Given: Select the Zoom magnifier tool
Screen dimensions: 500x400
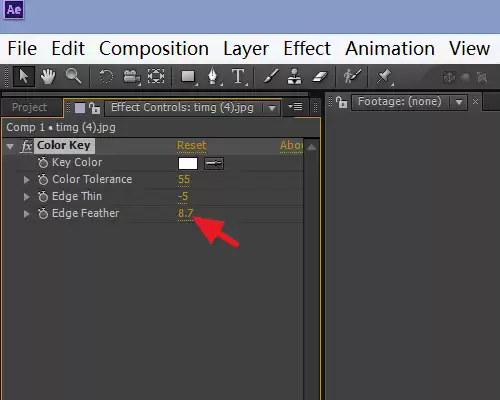Looking at the screenshot, I should [x=73, y=76].
